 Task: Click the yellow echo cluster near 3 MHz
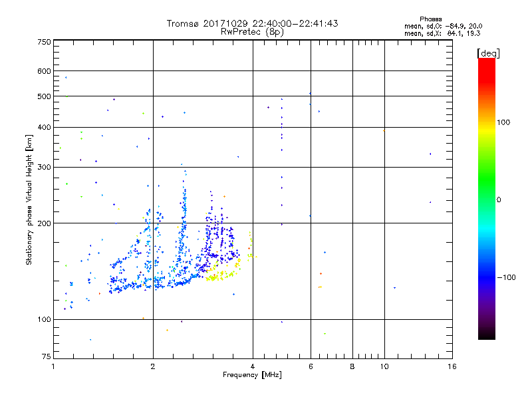click(221, 275)
